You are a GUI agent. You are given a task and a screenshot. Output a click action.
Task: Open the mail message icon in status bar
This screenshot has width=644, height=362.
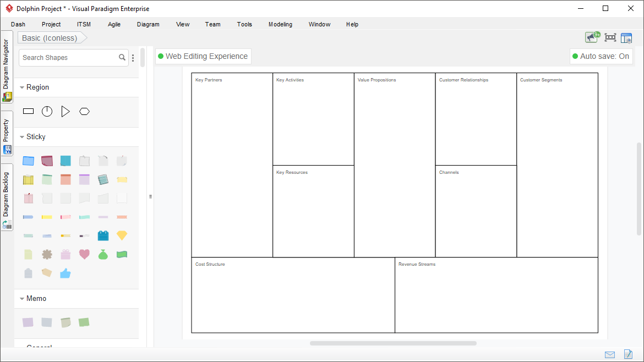point(610,355)
